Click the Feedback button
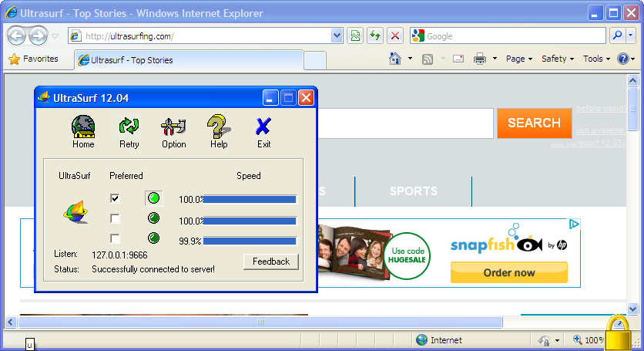 tap(270, 262)
